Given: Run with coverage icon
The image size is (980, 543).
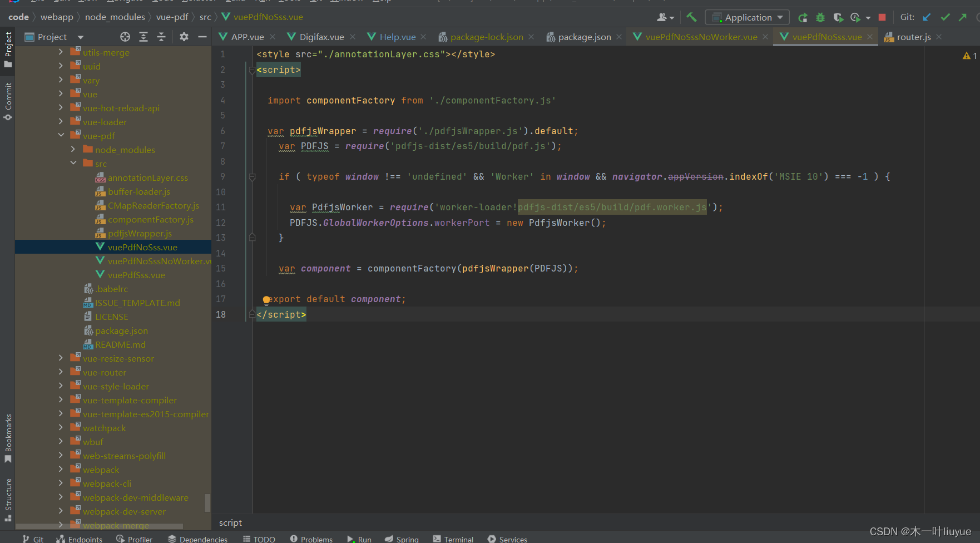Looking at the screenshot, I should tap(838, 18).
